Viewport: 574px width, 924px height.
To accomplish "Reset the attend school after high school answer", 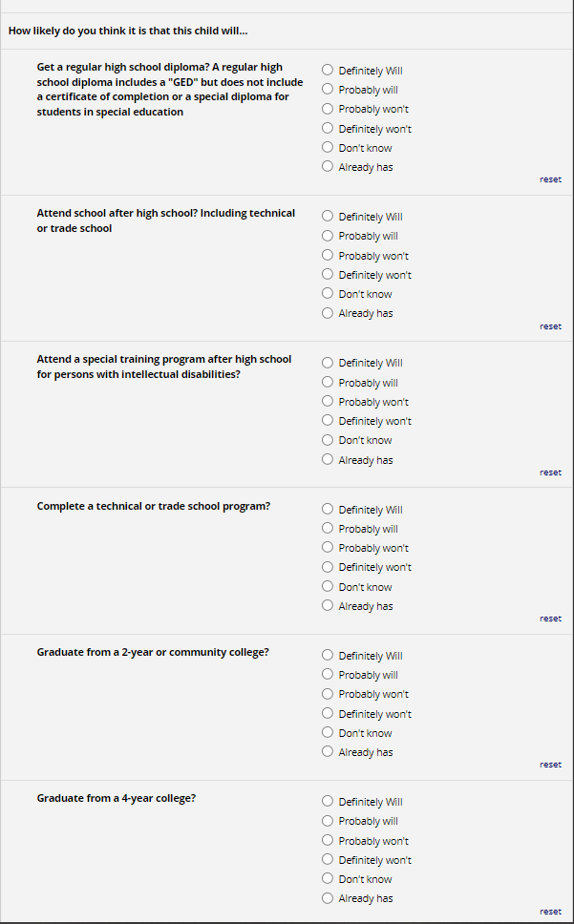I will [x=550, y=326].
